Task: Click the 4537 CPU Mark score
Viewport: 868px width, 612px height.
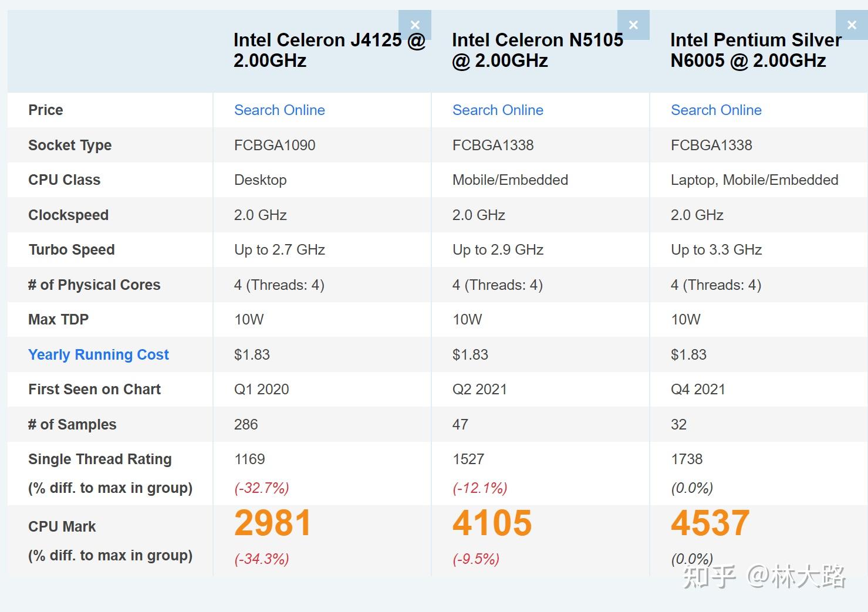Action: pos(710,523)
